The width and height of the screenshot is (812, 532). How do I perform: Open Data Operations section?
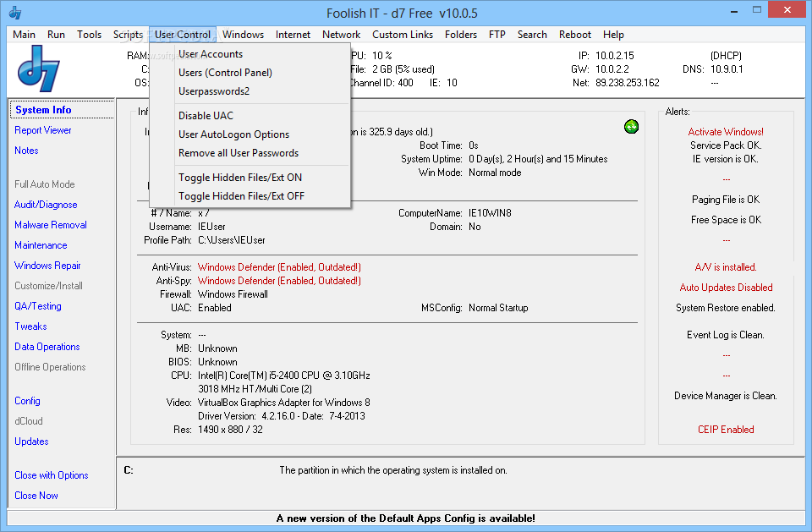47,347
